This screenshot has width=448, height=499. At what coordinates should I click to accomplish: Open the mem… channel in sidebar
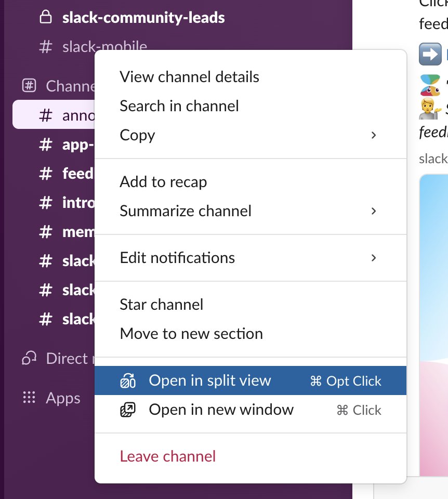(54, 232)
